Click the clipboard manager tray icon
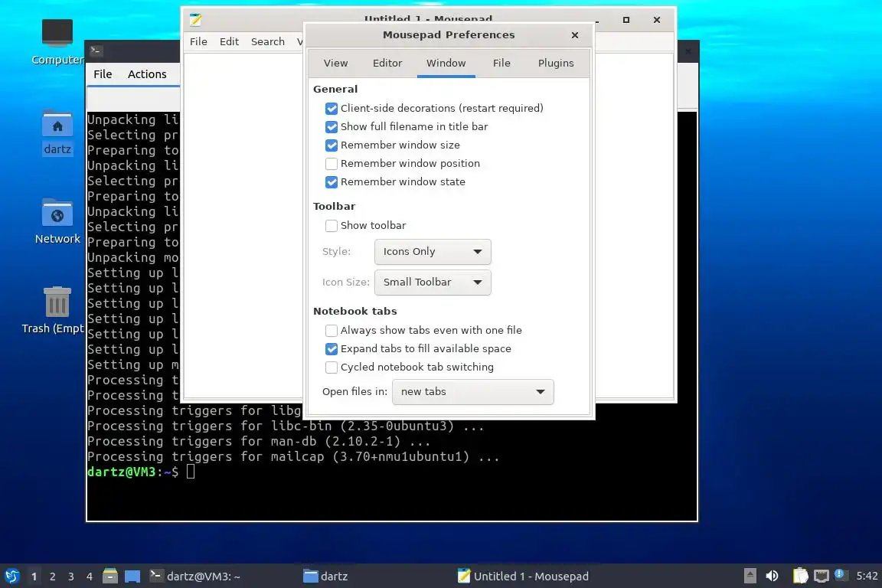The height and width of the screenshot is (588, 882). (x=800, y=576)
